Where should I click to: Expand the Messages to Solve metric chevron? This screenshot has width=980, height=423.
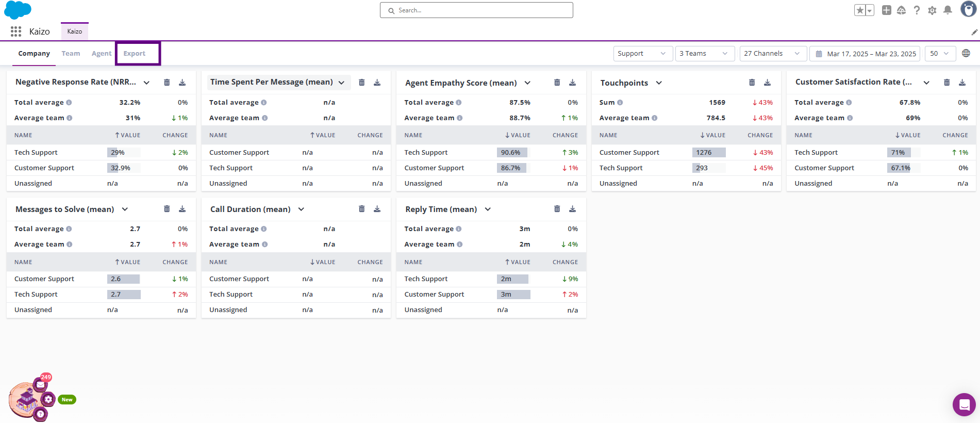coord(125,209)
